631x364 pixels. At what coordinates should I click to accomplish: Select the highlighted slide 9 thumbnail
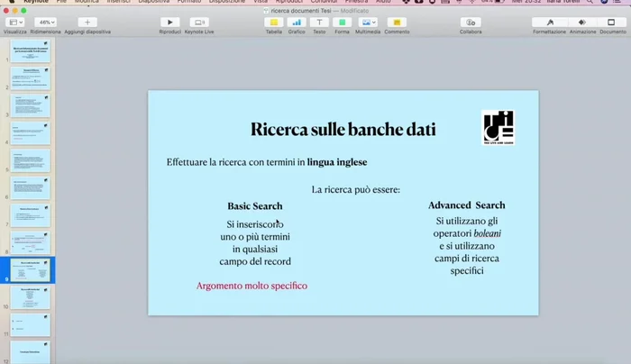click(x=31, y=270)
